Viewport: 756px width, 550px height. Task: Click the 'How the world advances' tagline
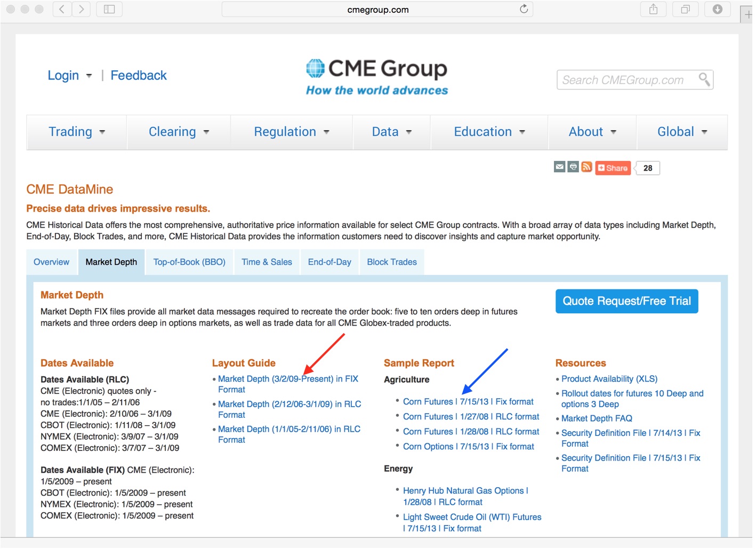point(377,91)
